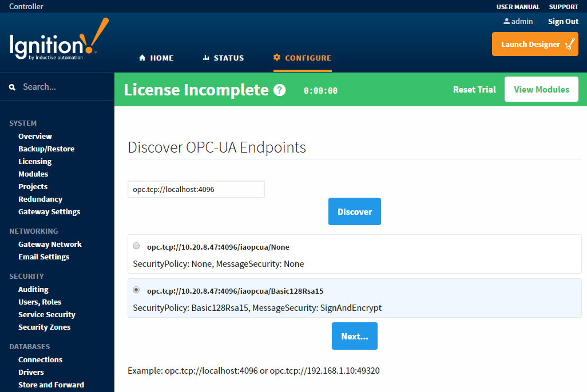Viewport: 587px width, 392px height.
Task: Click the License Incomplete help question mark icon
Action: point(280,90)
